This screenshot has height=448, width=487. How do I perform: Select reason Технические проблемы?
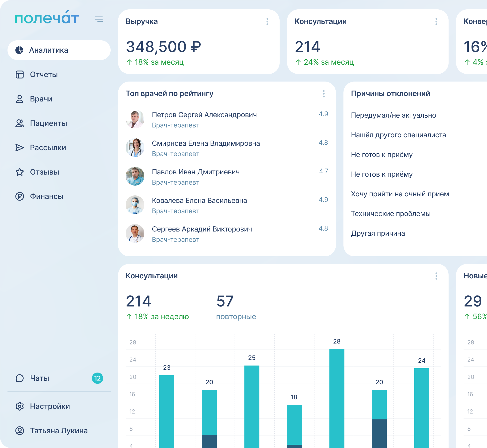(391, 214)
